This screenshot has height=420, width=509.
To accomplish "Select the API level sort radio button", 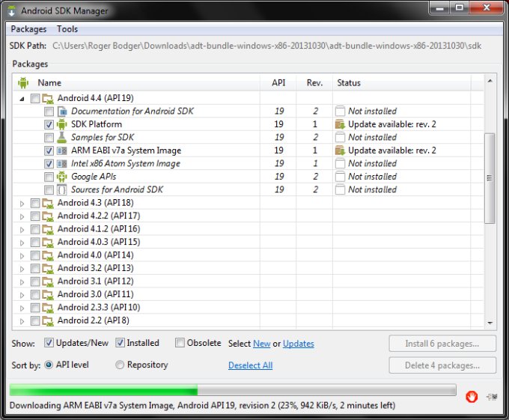I will [49, 365].
